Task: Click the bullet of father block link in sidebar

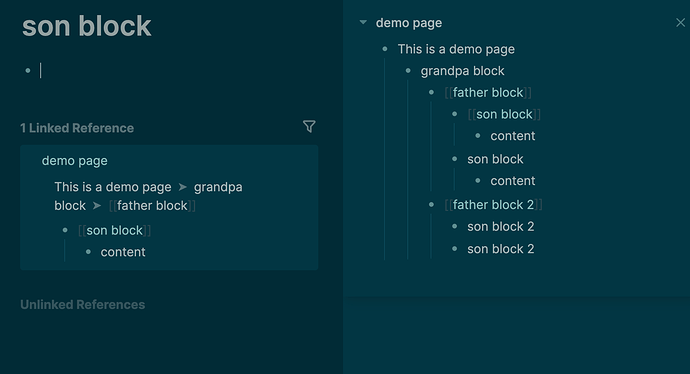Action: tap(431, 92)
